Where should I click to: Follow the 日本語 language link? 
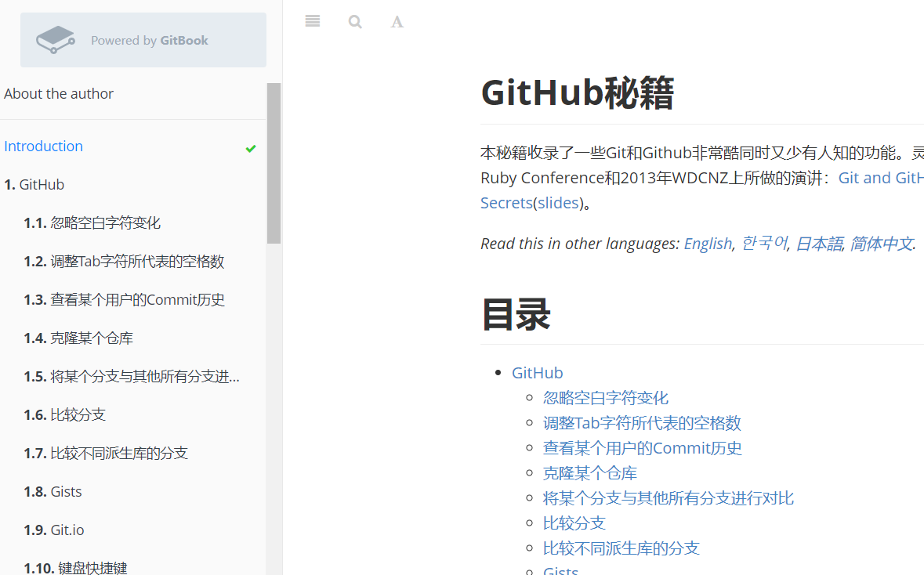pos(819,244)
